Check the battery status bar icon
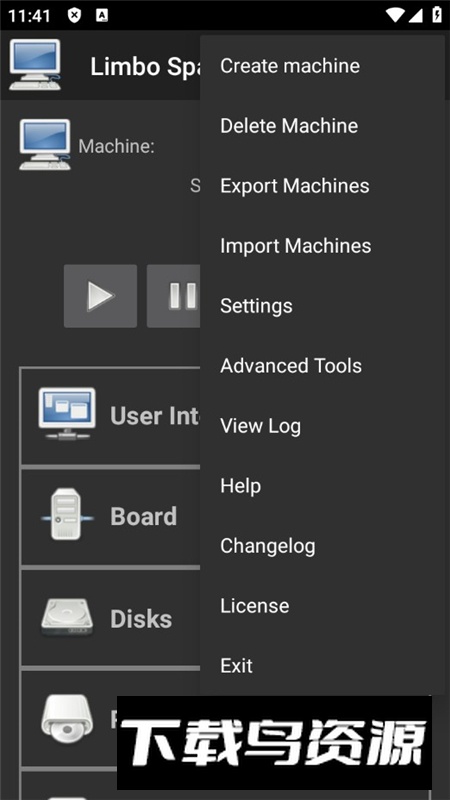 [x=437, y=15]
